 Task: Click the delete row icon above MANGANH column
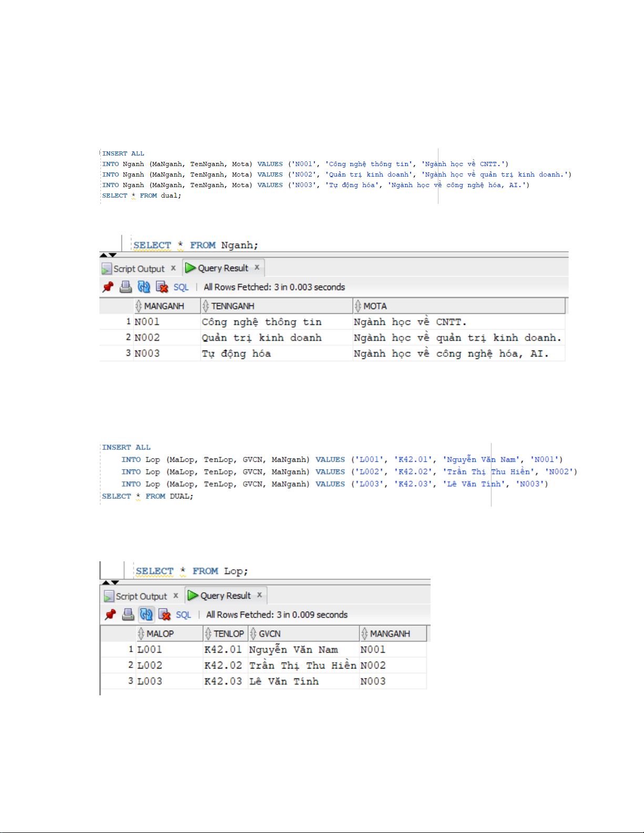coord(162,287)
